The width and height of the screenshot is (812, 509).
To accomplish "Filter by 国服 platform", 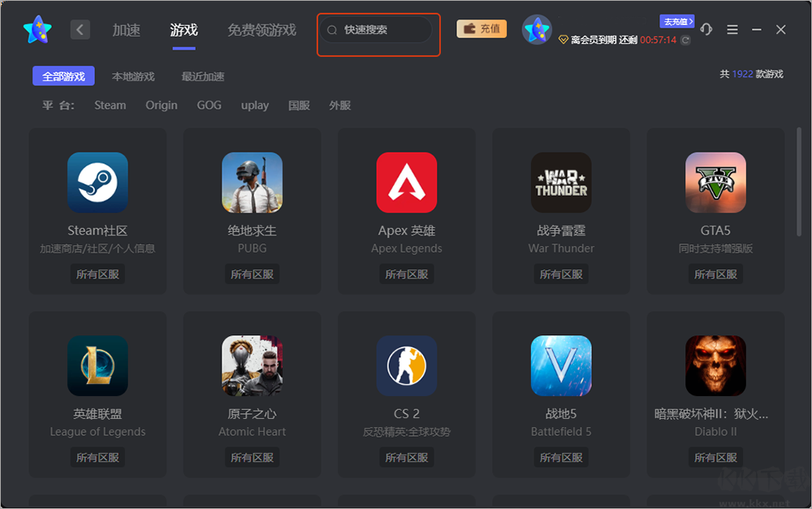I will [x=299, y=105].
